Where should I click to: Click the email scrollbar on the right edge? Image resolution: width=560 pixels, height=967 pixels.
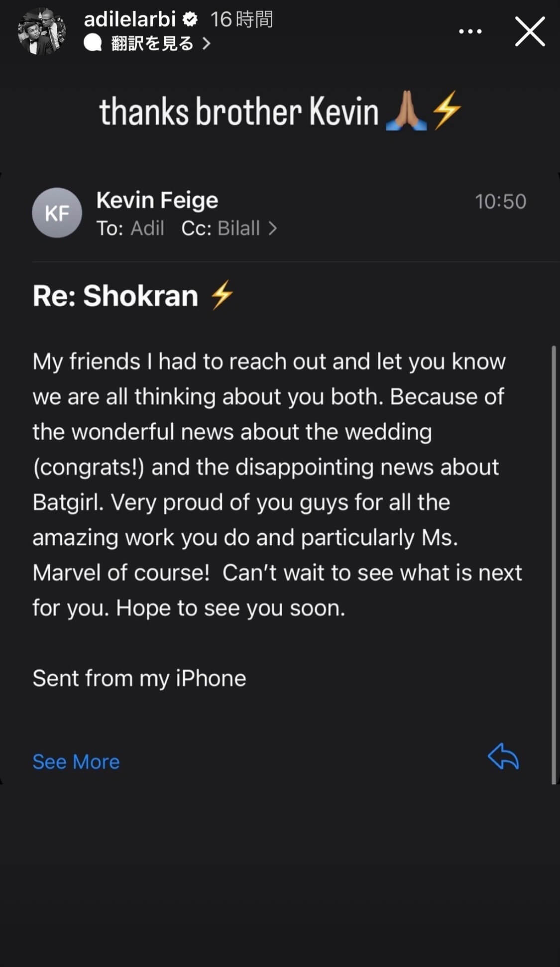[554, 565]
